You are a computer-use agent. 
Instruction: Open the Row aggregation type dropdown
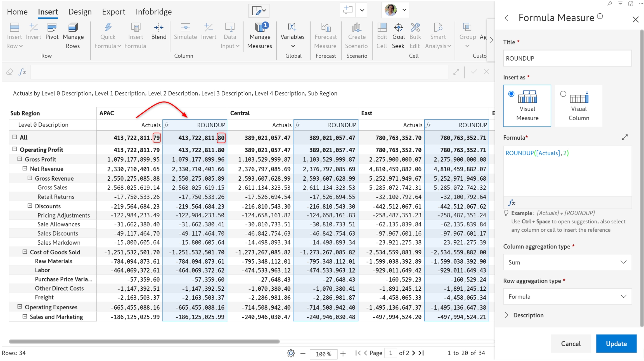point(567,297)
